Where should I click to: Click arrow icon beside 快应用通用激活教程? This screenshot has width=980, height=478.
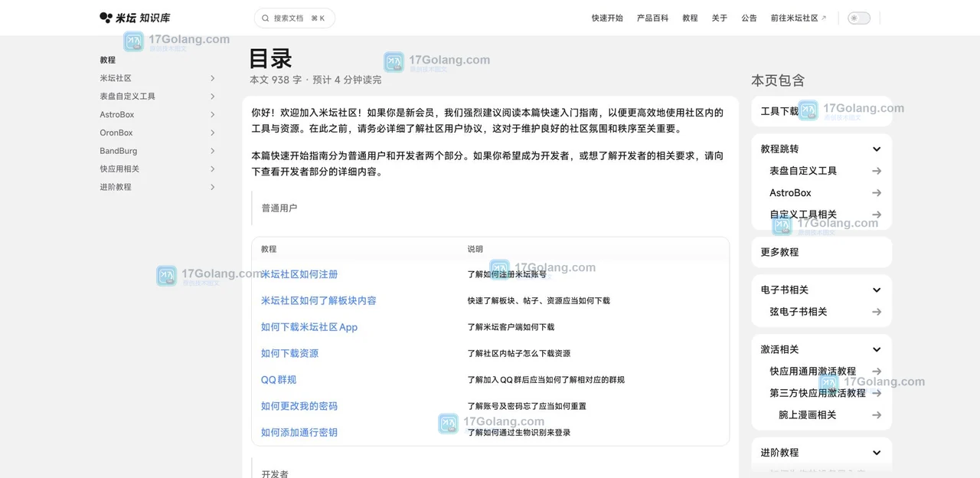click(x=877, y=372)
